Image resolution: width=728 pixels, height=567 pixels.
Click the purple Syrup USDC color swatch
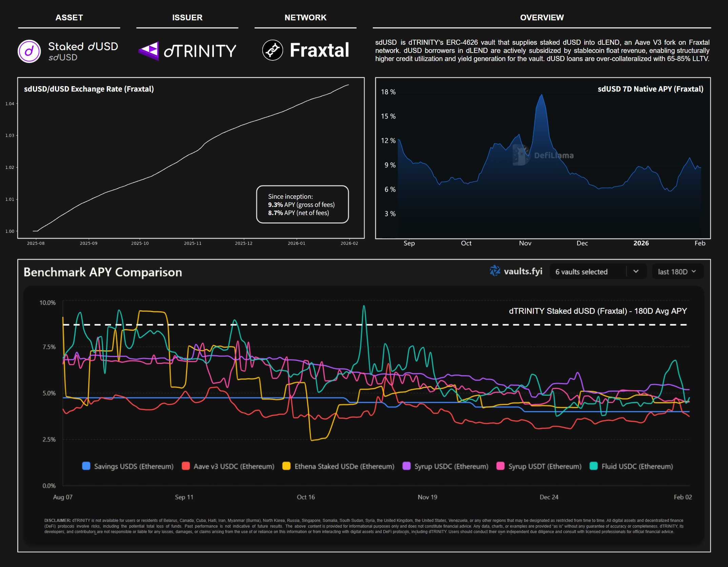coord(406,466)
